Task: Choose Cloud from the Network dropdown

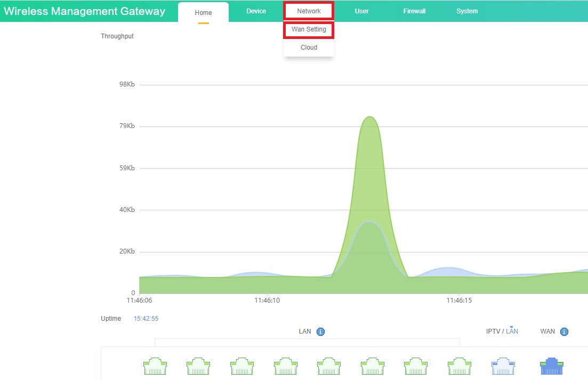Action: 309,47
